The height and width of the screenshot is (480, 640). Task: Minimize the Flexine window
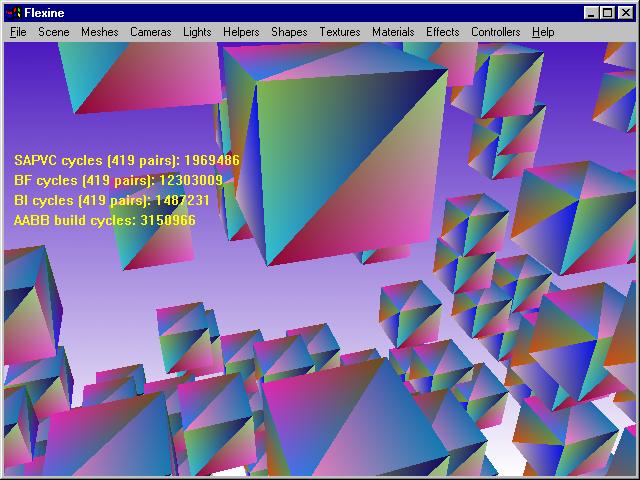(591, 13)
